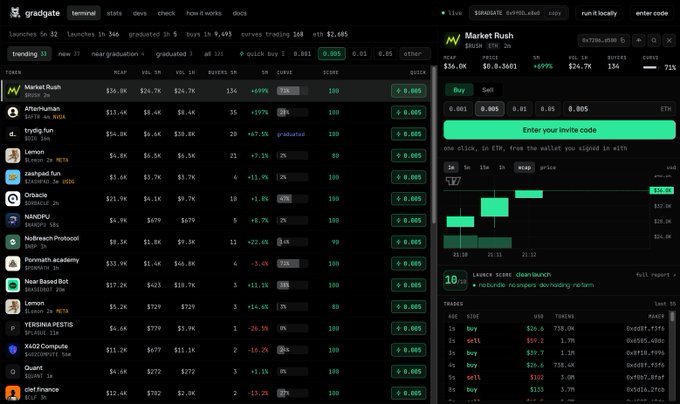Set the chart interval to 5m

[467, 167]
